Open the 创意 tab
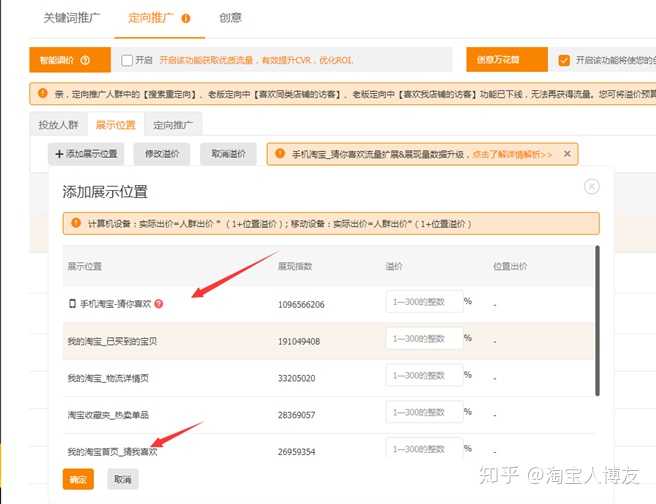The image size is (656, 504). pyautogui.click(x=230, y=18)
